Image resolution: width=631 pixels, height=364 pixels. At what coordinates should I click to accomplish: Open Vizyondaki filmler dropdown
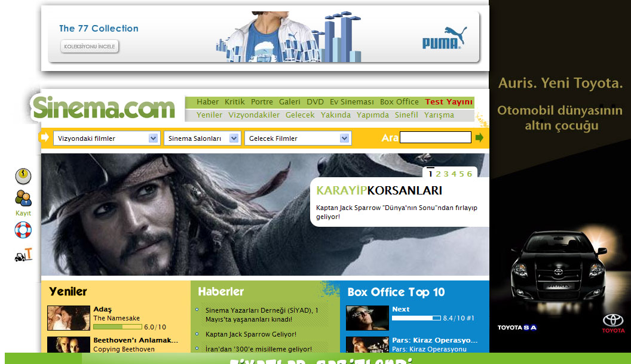pos(106,138)
